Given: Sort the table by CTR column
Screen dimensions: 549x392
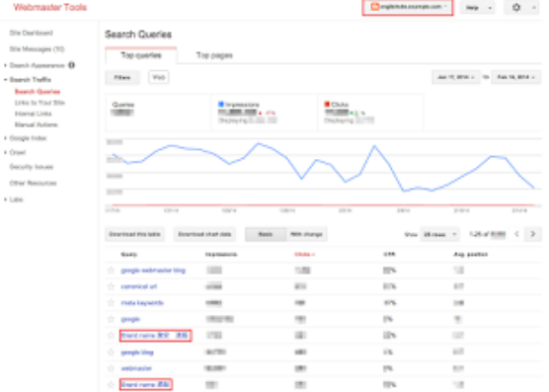Looking at the screenshot, I should (389, 254).
